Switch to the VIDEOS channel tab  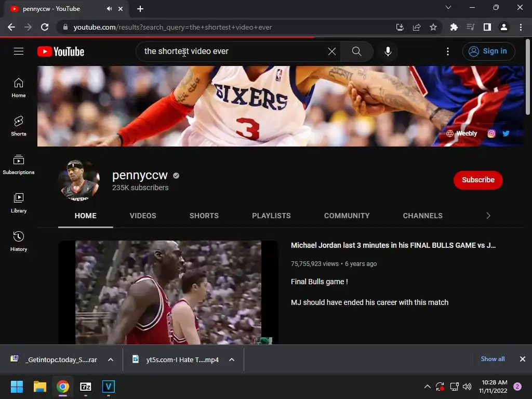click(143, 216)
